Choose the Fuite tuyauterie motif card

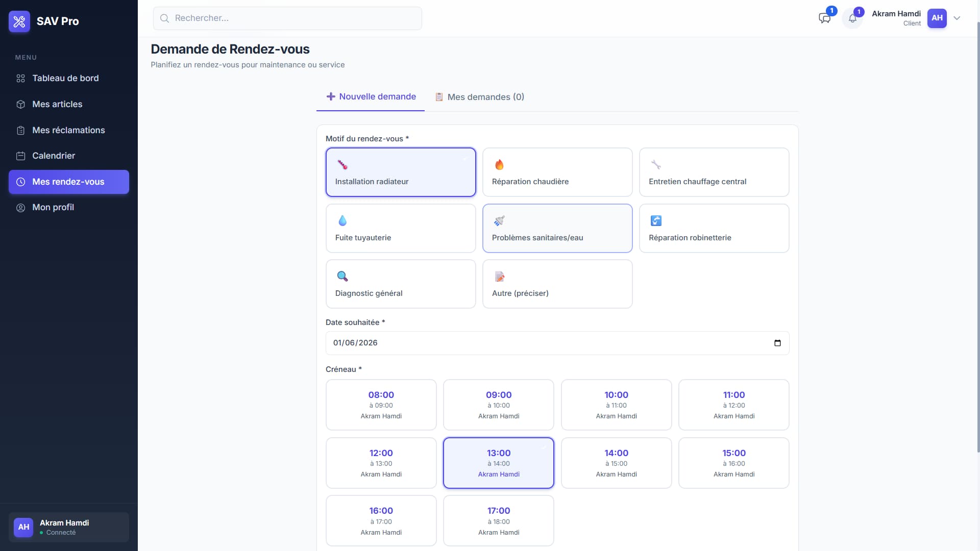coord(401,228)
